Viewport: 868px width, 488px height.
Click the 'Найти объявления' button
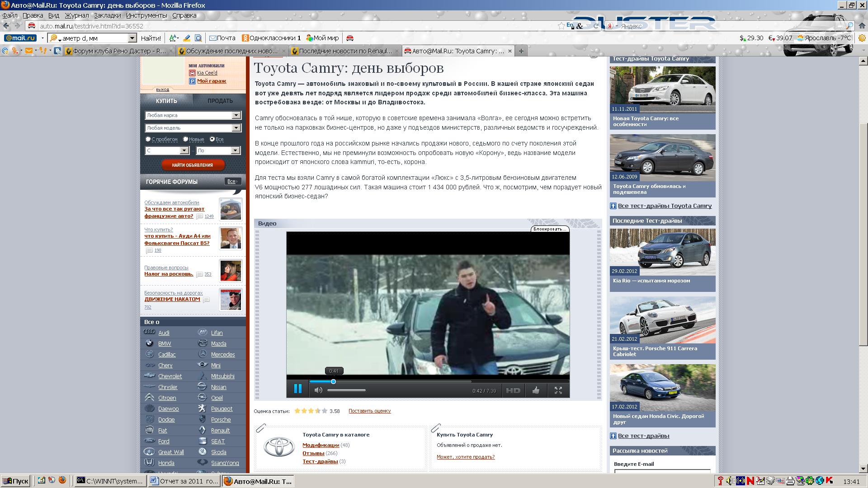193,165
